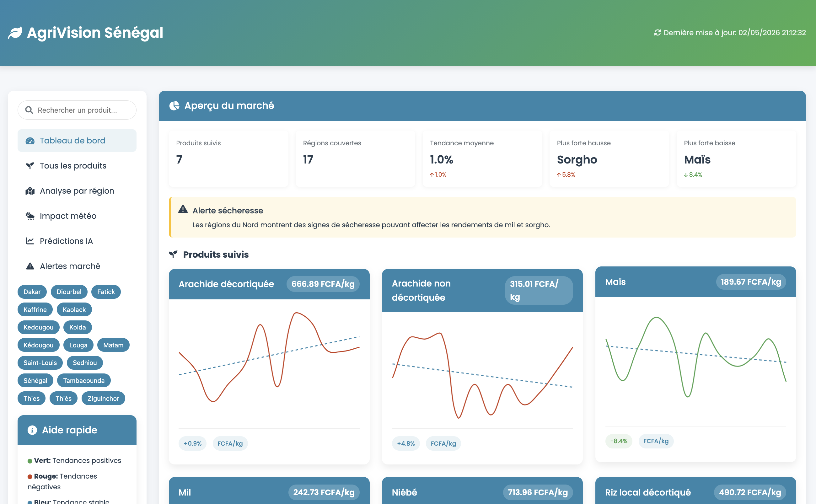Viewport: 816px width, 504px height.
Task: Go to Analyse par région
Action: (x=77, y=191)
